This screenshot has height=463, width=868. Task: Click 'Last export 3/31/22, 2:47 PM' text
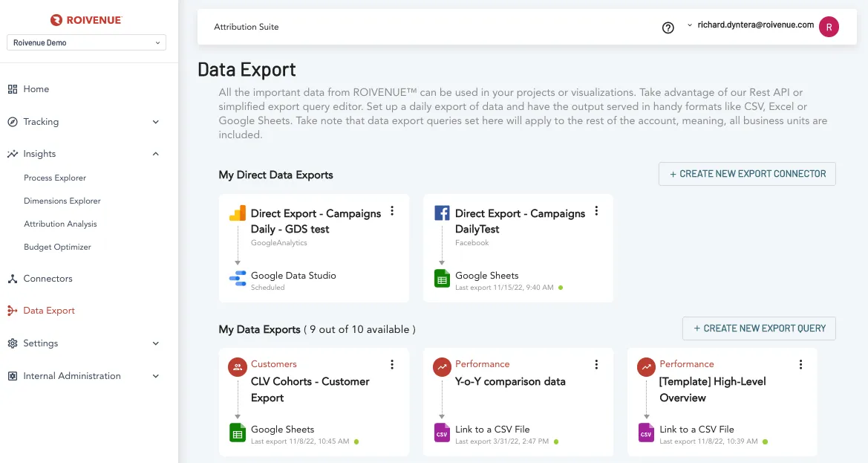pyautogui.click(x=502, y=441)
